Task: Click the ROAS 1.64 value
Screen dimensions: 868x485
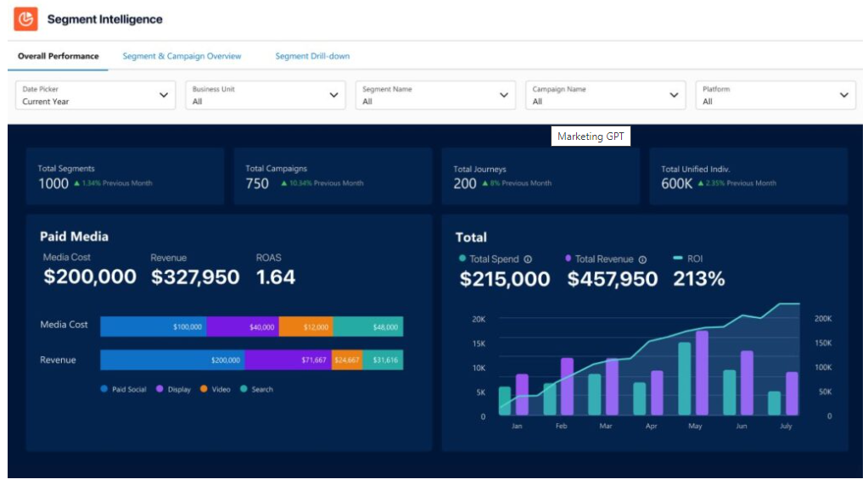Action: click(276, 276)
